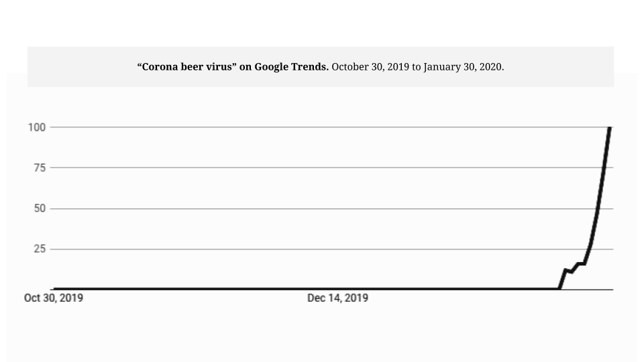
Task: Click the words "Google Trends" in the caption
Action: pos(292,66)
